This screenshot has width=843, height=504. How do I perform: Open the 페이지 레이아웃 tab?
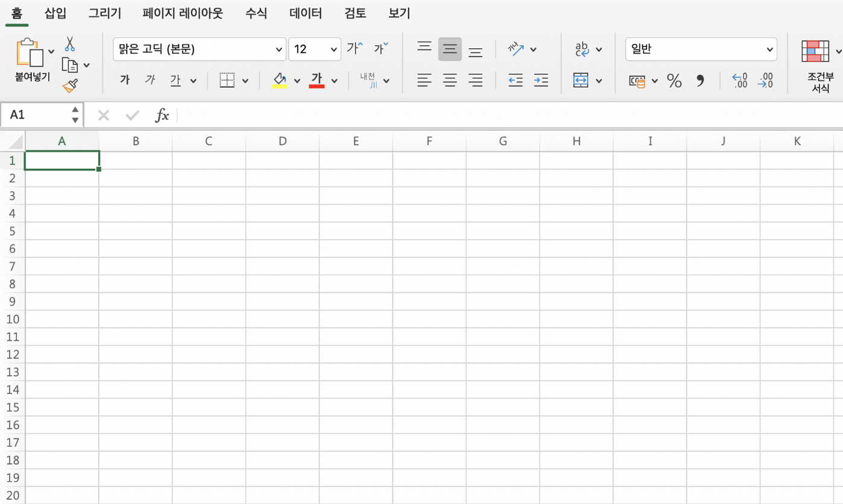point(183,13)
